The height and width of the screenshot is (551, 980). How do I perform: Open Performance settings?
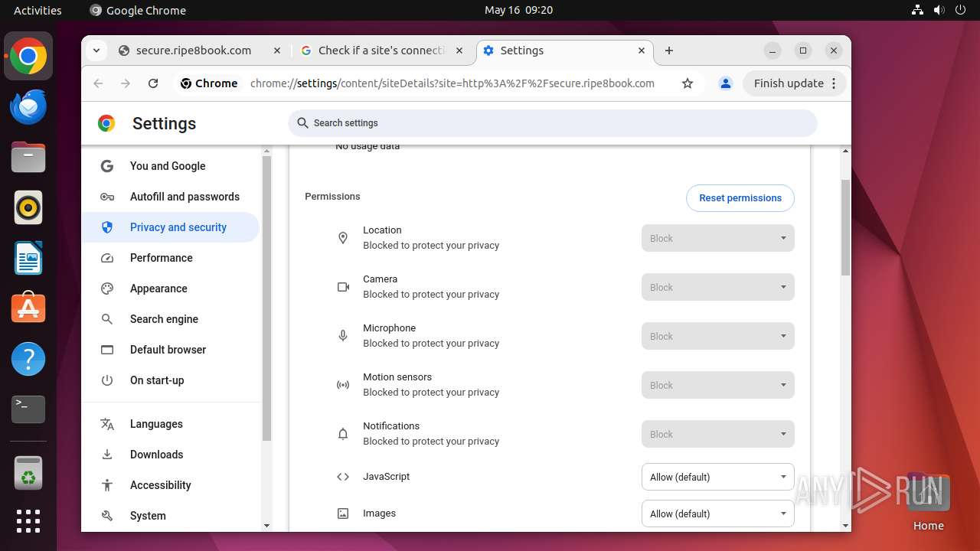[170, 258]
